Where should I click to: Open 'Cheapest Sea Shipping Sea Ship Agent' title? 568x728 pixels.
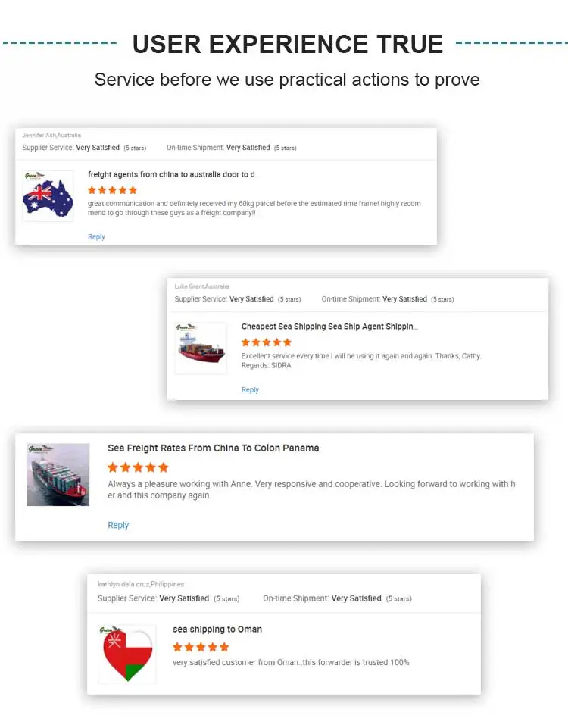pyautogui.click(x=329, y=327)
